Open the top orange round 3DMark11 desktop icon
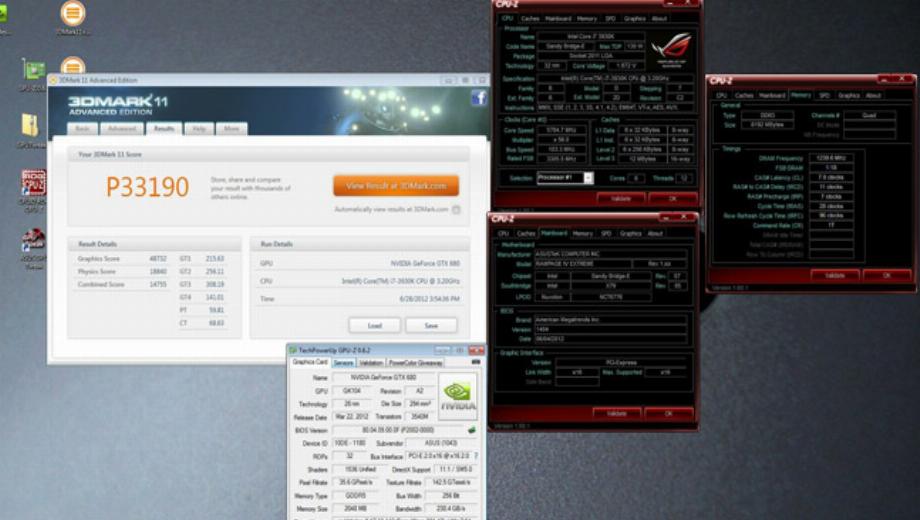The width and height of the screenshot is (920, 520). coord(73,13)
